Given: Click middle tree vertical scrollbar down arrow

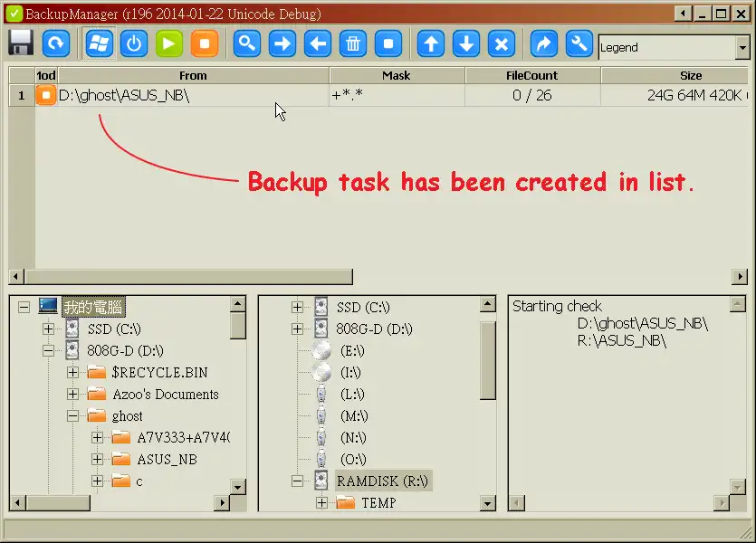Looking at the screenshot, I should [x=488, y=504].
